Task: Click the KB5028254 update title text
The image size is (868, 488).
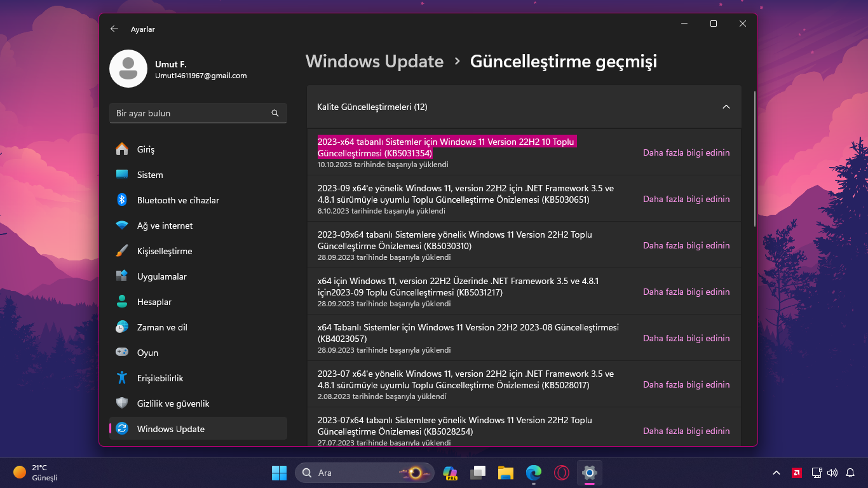Action: click(455, 426)
